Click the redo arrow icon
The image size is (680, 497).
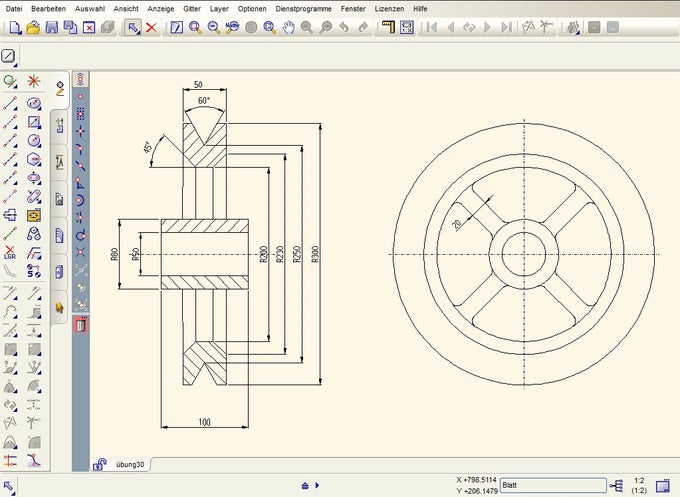tap(363, 28)
